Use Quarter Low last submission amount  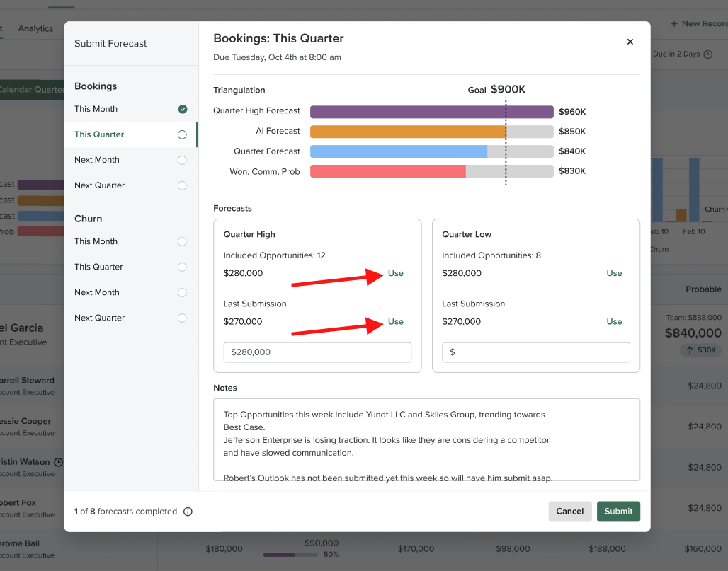point(614,321)
